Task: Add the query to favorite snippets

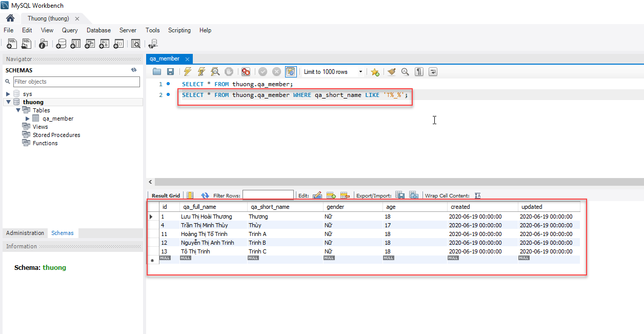Action: [375, 72]
